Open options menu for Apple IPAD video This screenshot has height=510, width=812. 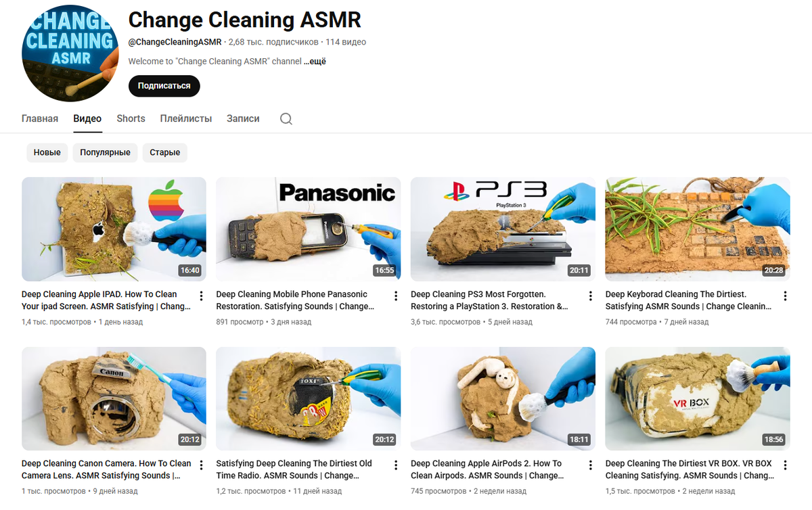tap(201, 296)
